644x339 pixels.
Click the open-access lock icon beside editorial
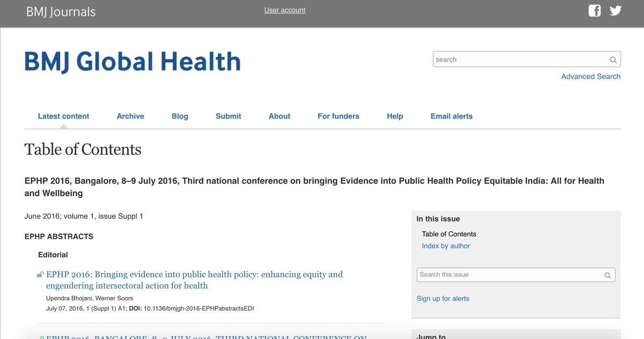(40, 275)
